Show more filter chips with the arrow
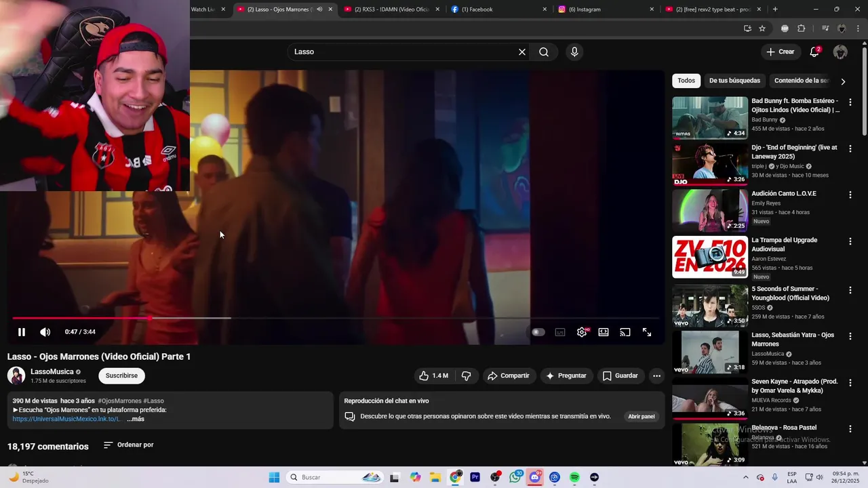868x488 pixels. 843,81
